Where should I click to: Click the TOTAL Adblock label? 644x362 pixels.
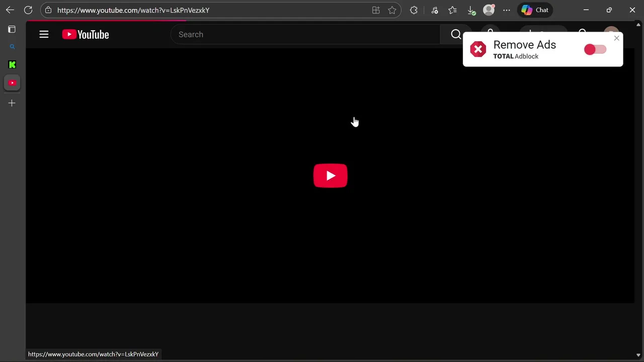coord(516,56)
